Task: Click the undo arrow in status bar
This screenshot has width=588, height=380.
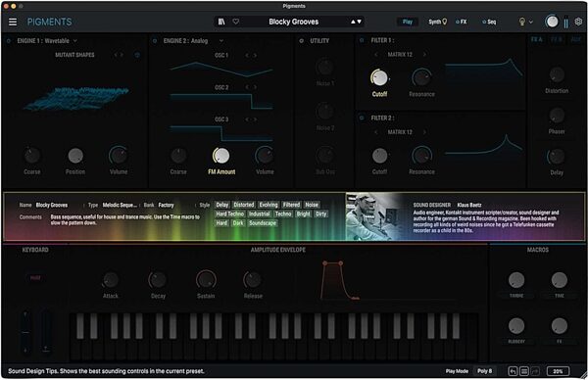Action: [513, 371]
